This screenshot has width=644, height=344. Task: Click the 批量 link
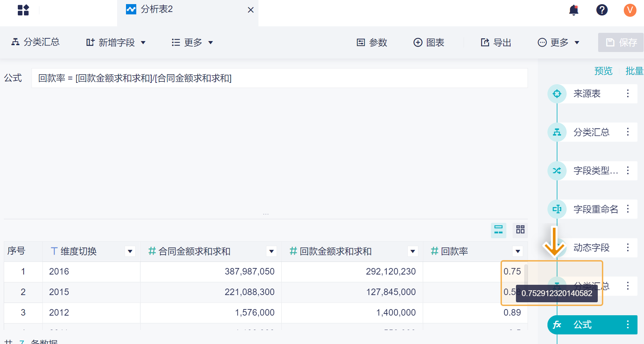(634, 71)
